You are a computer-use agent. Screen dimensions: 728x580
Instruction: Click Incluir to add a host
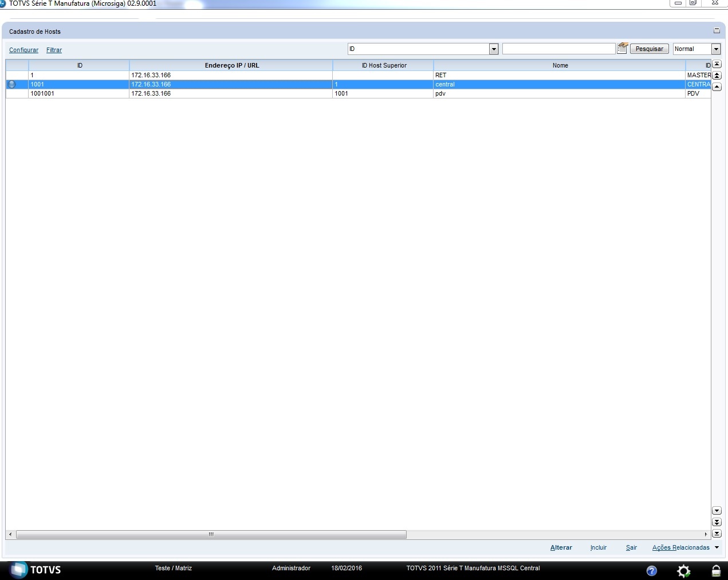pos(599,548)
